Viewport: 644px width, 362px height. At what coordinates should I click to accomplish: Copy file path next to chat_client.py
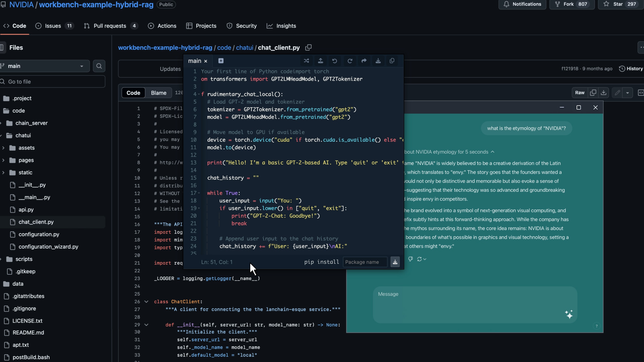tap(309, 47)
